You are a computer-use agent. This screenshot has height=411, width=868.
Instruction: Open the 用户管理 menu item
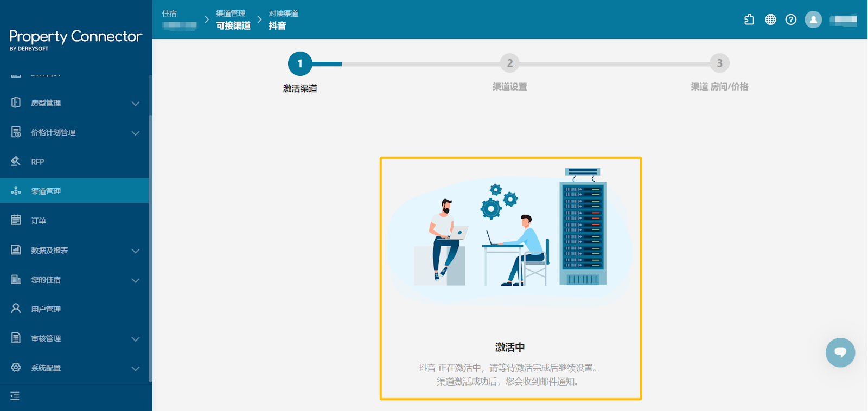(74, 309)
